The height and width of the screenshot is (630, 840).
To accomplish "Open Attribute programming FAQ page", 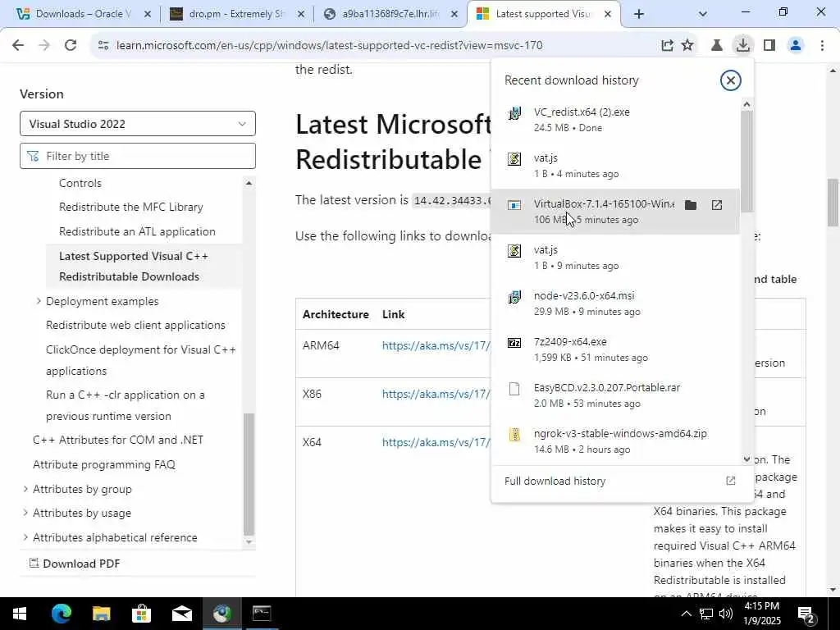I will (104, 464).
